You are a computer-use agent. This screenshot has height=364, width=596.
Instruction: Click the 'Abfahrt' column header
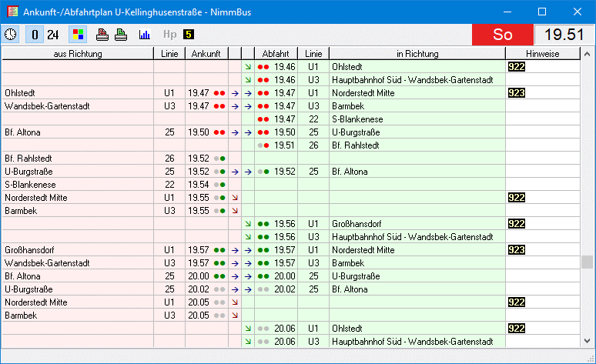tap(276, 54)
